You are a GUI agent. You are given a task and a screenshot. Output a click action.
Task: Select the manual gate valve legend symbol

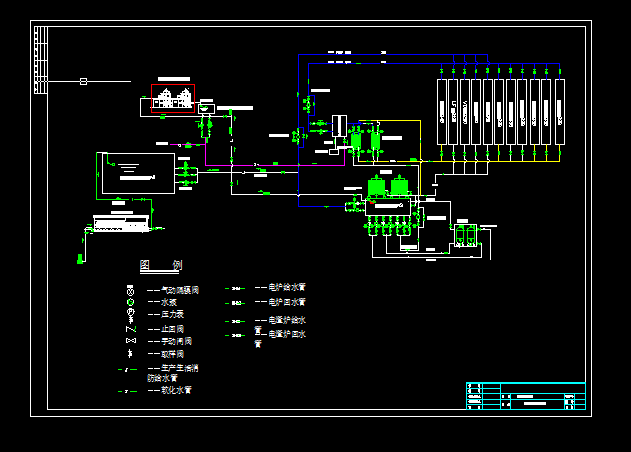point(131,341)
